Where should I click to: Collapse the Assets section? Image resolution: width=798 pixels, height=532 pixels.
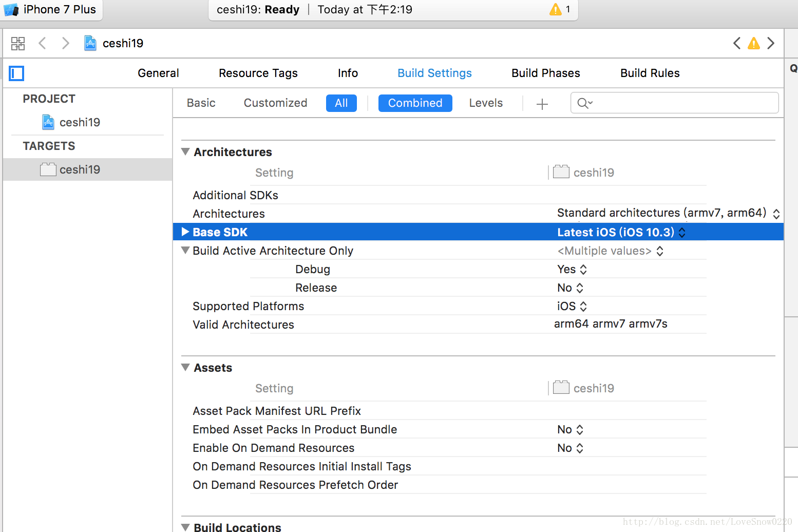pyautogui.click(x=185, y=367)
